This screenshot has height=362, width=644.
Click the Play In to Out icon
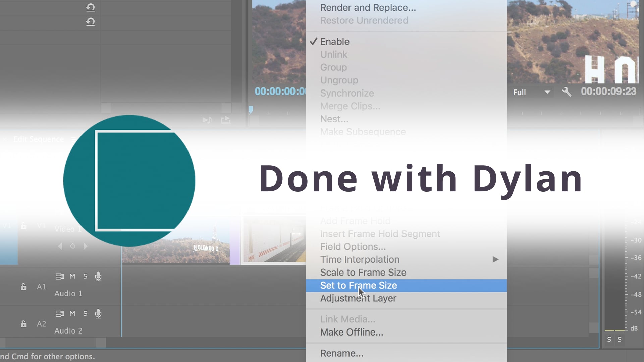coord(207,120)
